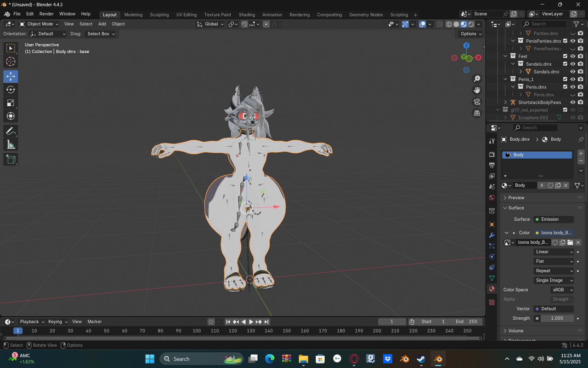Switch to Rendered viewport shading
This screenshot has height=368, width=588.
[x=471, y=24]
